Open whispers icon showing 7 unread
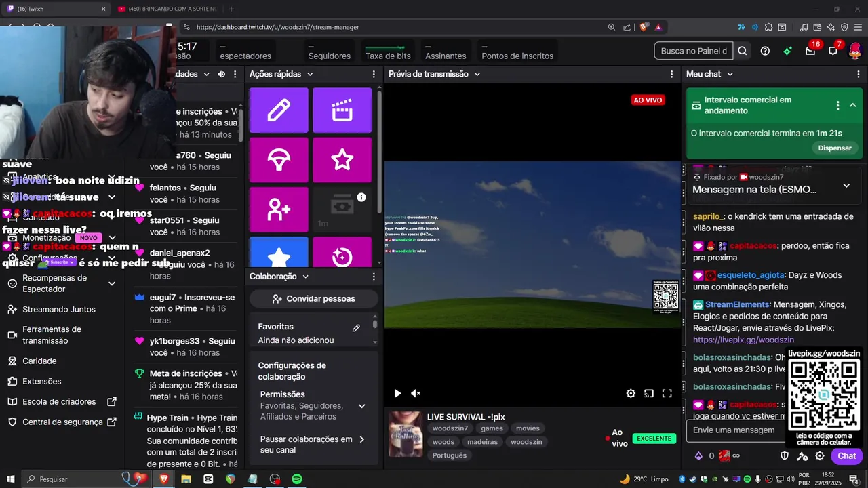The image size is (868, 488). (x=833, y=51)
